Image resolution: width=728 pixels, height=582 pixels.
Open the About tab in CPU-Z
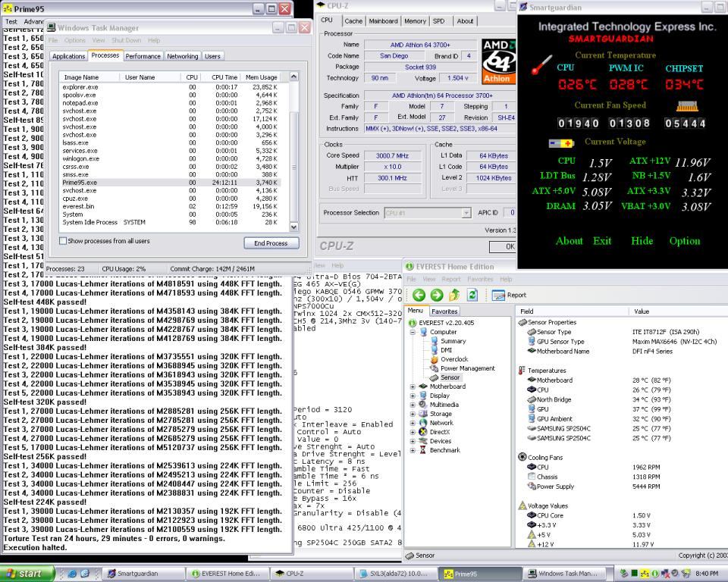coord(465,21)
